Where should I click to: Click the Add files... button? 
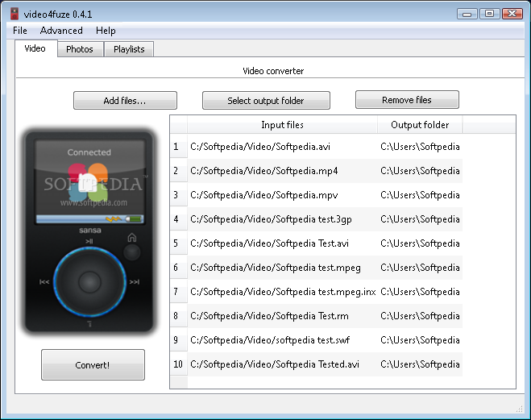click(x=125, y=101)
